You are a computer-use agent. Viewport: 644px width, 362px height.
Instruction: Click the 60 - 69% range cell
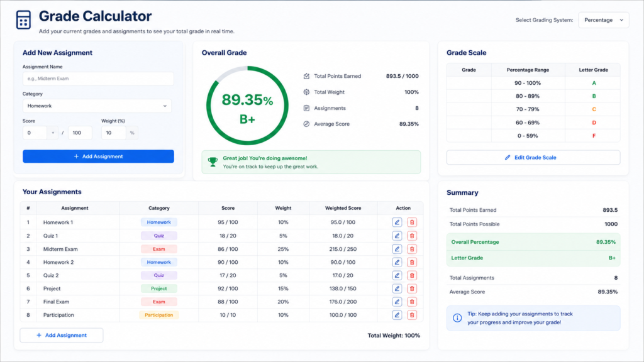528,123
